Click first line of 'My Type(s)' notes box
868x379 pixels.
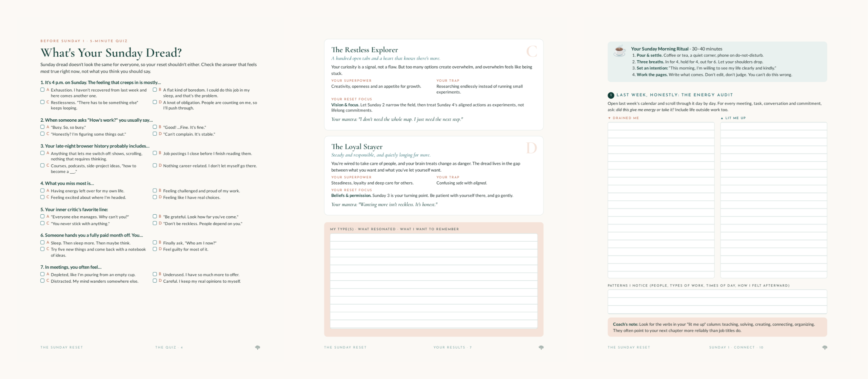pos(434,237)
